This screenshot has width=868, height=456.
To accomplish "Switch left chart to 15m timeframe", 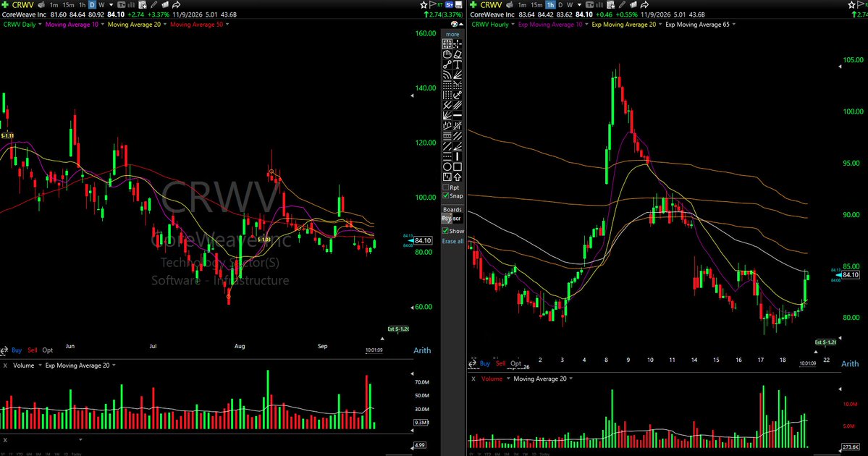I will coord(68,5).
